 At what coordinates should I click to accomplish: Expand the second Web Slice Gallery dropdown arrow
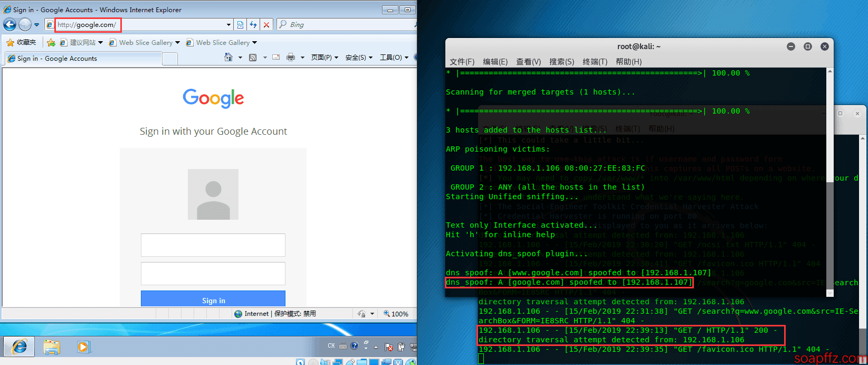pos(255,43)
